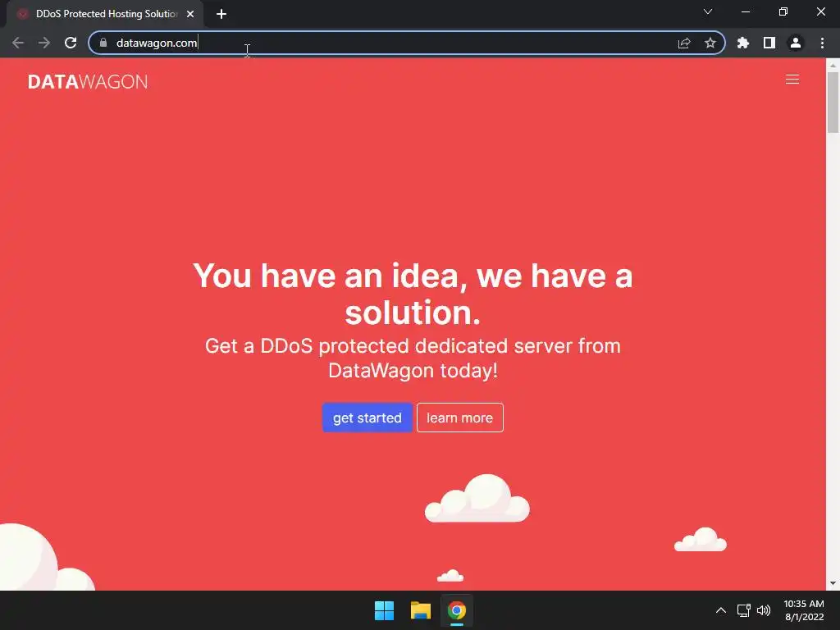Minimize the Chrome window
The height and width of the screenshot is (630, 840).
(746, 11)
